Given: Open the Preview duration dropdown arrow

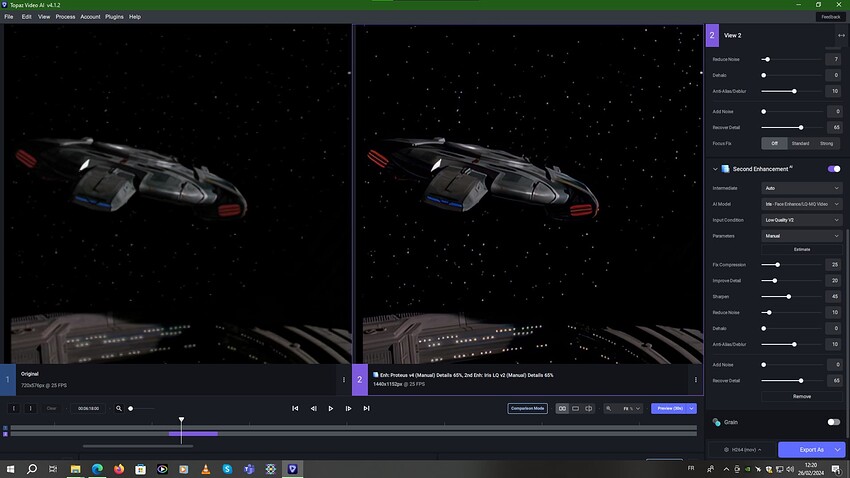Looking at the screenshot, I should click(x=692, y=408).
